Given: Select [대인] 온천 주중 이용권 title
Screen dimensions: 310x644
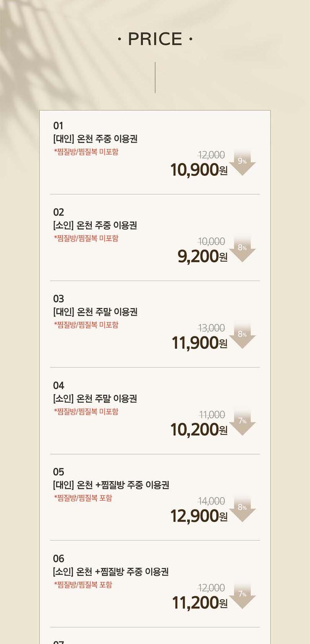Looking at the screenshot, I should [x=95, y=139].
